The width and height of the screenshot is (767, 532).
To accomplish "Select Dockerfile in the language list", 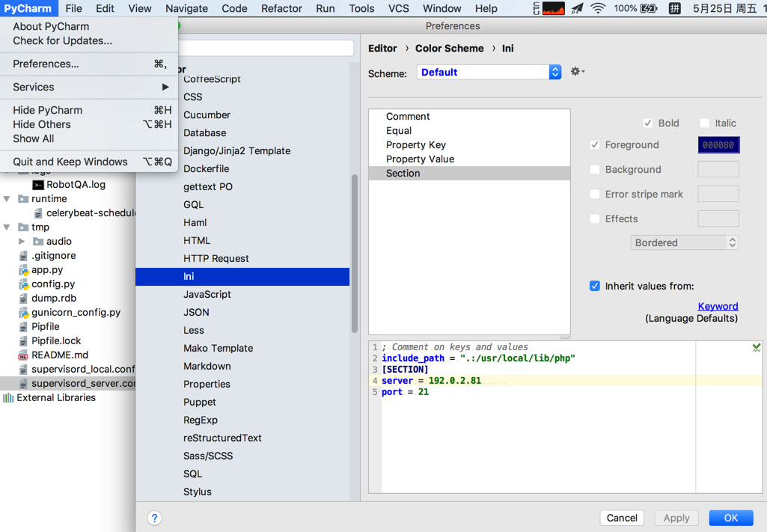I will (242, 168).
